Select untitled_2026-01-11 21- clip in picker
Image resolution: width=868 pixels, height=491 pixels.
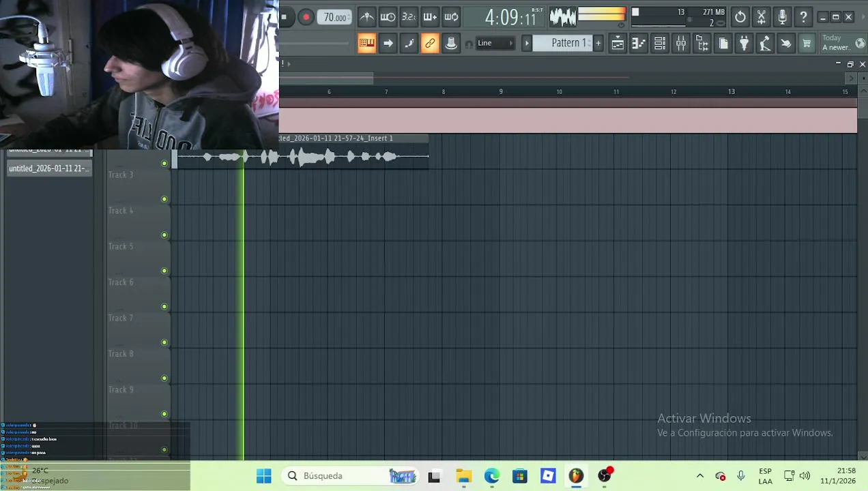point(48,168)
